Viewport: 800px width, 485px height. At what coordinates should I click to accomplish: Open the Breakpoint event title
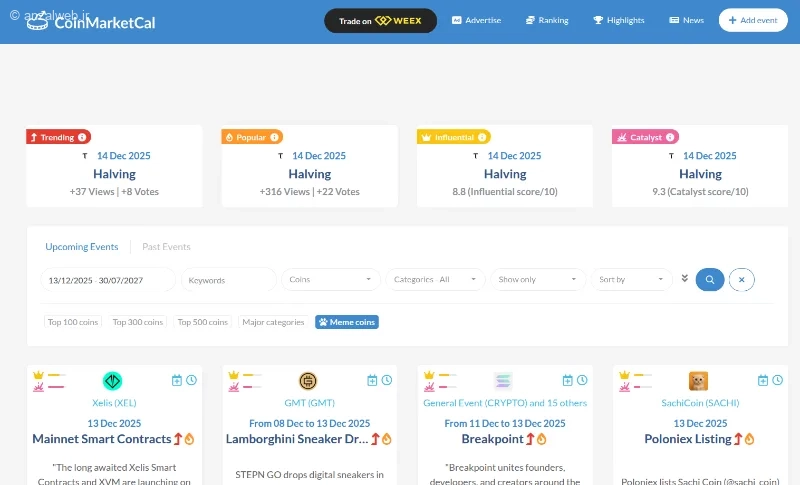492,439
